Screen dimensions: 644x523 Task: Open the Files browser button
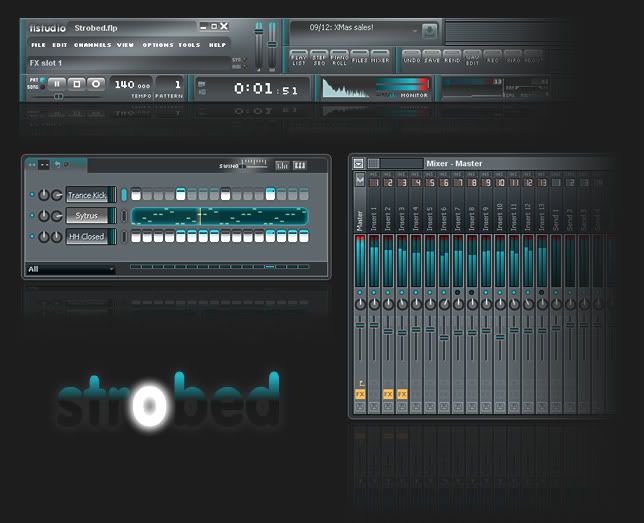click(359, 58)
